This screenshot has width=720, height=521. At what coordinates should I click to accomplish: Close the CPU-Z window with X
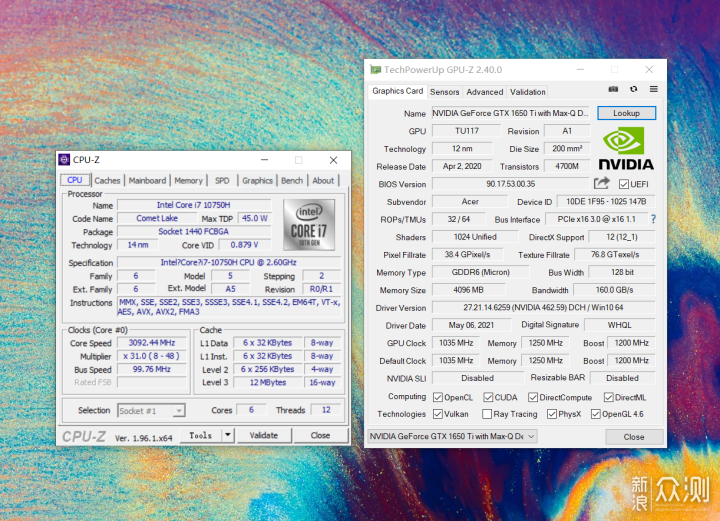click(333, 160)
